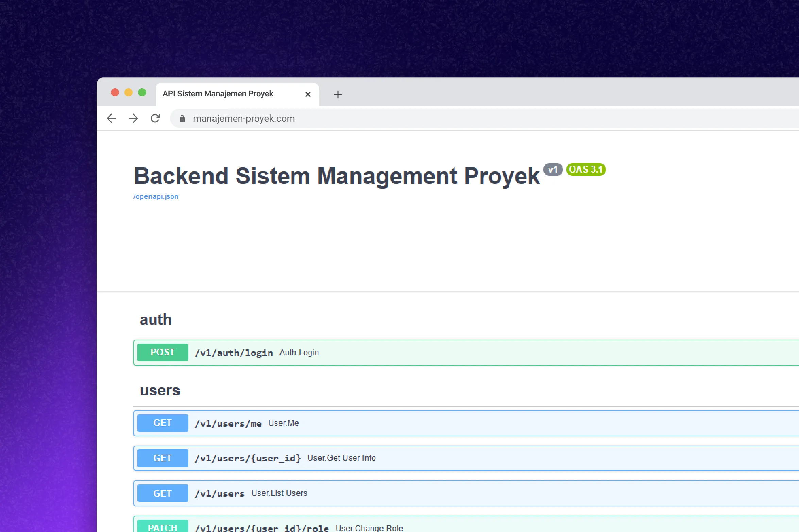The height and width of the screenshot is (532, 799).
Task: Collapse the auth section header
Action: (x=155, y=319)
